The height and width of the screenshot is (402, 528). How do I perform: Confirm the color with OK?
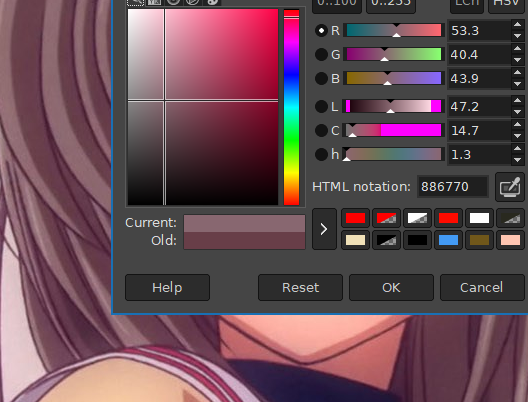coord(391,288)
